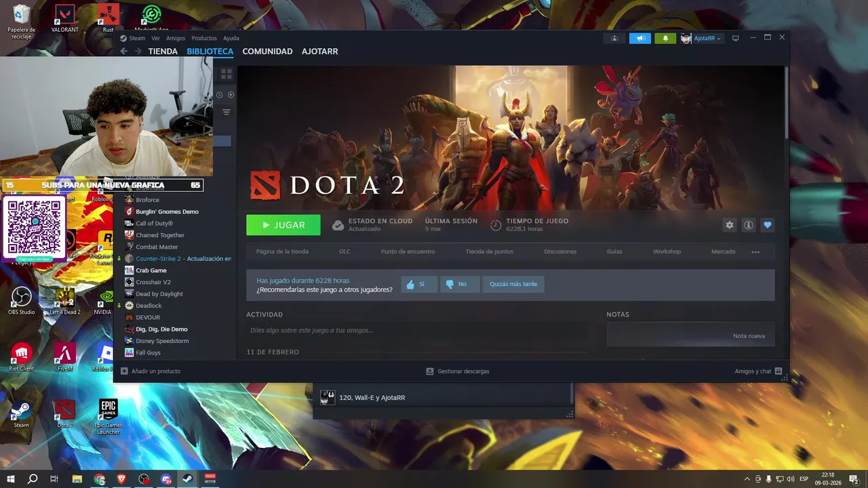The width and height of the screenshot is (868, 488).
Task: Go back with Steam's left arrow
Action: [123, 52]
